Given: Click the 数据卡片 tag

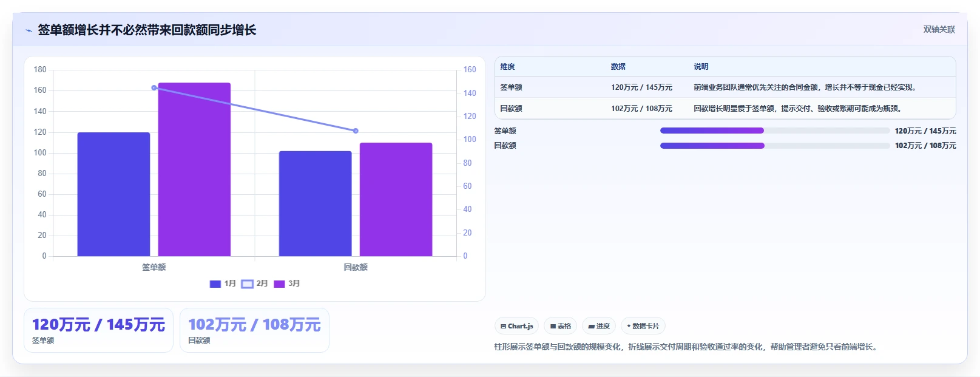Looking at the screenshot, I should [643, 326].
